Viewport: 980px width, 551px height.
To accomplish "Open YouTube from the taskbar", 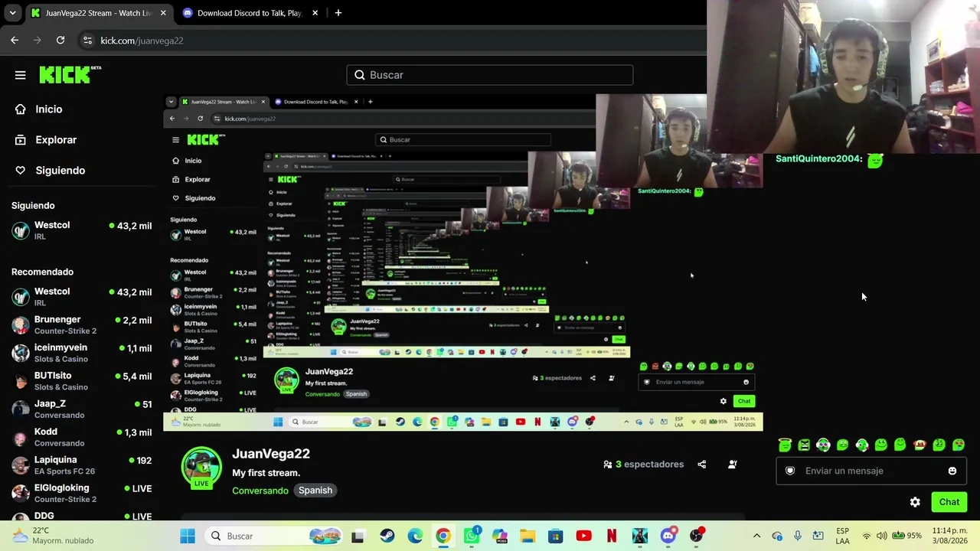I will 583,536.
